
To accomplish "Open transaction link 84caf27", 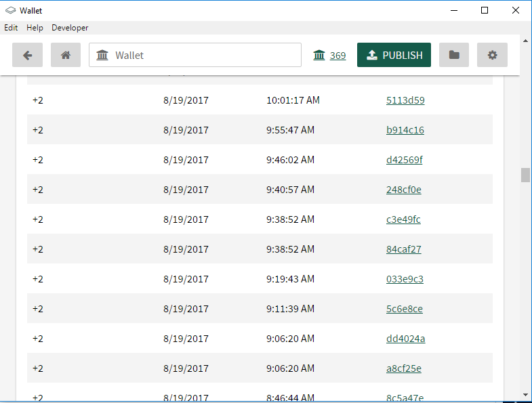I will coord(404,249).
